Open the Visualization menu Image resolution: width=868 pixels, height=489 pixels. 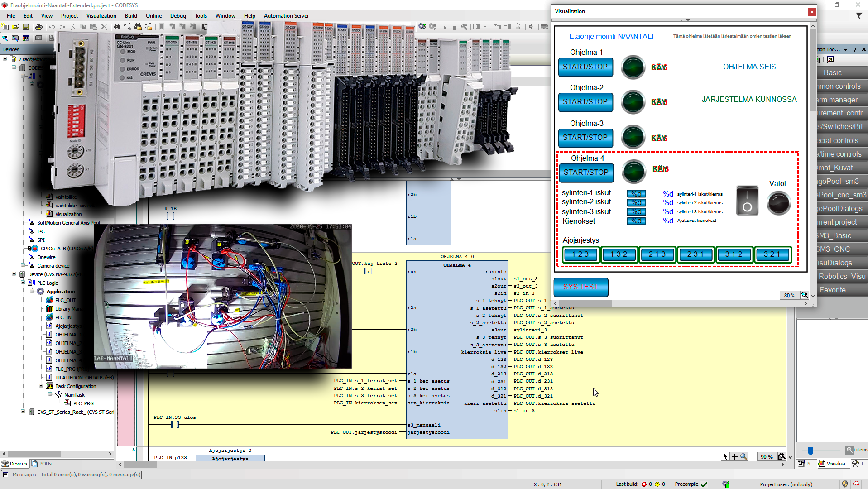[101, 15]
